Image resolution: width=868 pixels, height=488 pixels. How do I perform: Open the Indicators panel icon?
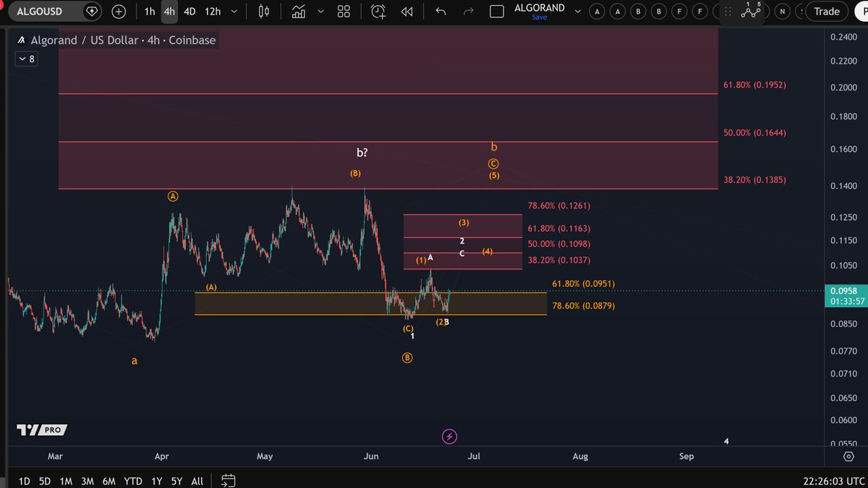(298, 12)
